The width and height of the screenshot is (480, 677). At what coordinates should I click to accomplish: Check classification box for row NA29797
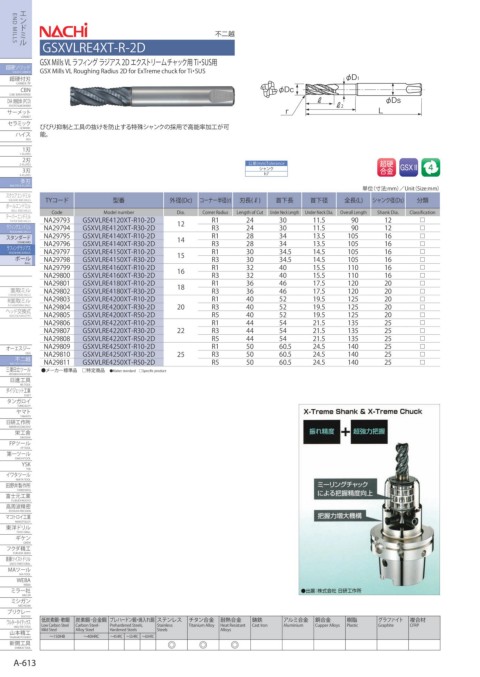point(422,251)
